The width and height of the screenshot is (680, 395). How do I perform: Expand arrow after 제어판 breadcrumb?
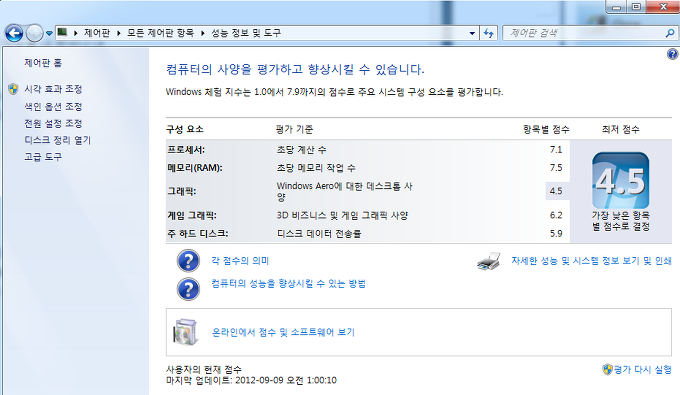(118, 33)
